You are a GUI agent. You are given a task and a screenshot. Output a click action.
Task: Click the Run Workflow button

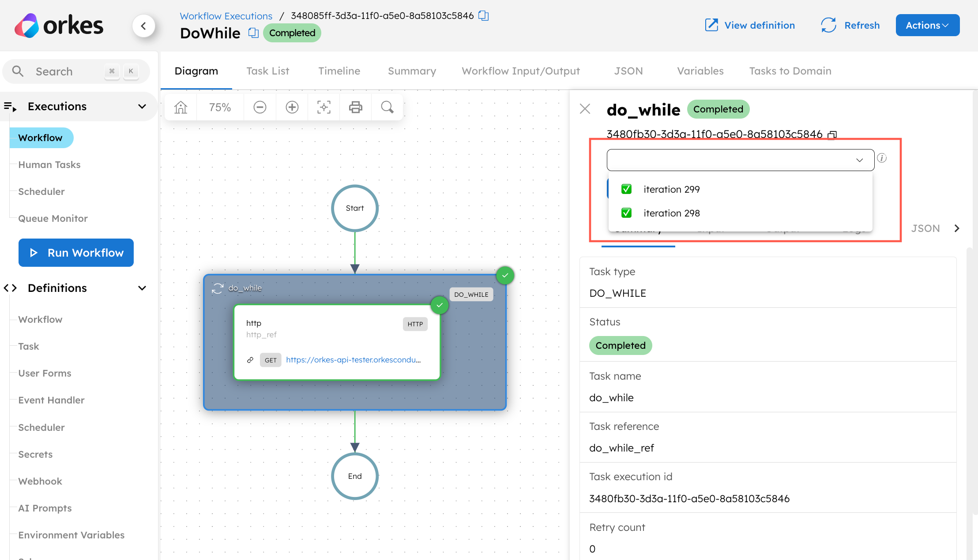pos(75,253)
